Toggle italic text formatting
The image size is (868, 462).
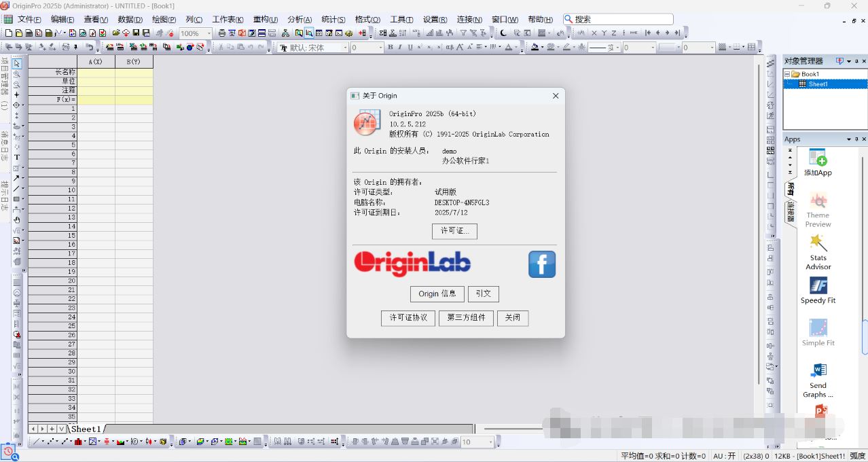point(399,47)
